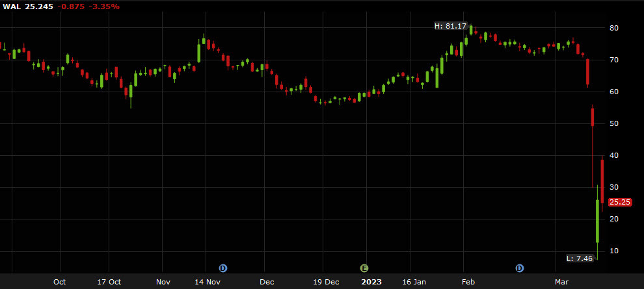The width and height of the screenshot is (644, 289).
Task: Click the 19 Dec date on time axis
Action: pos(326,282)
